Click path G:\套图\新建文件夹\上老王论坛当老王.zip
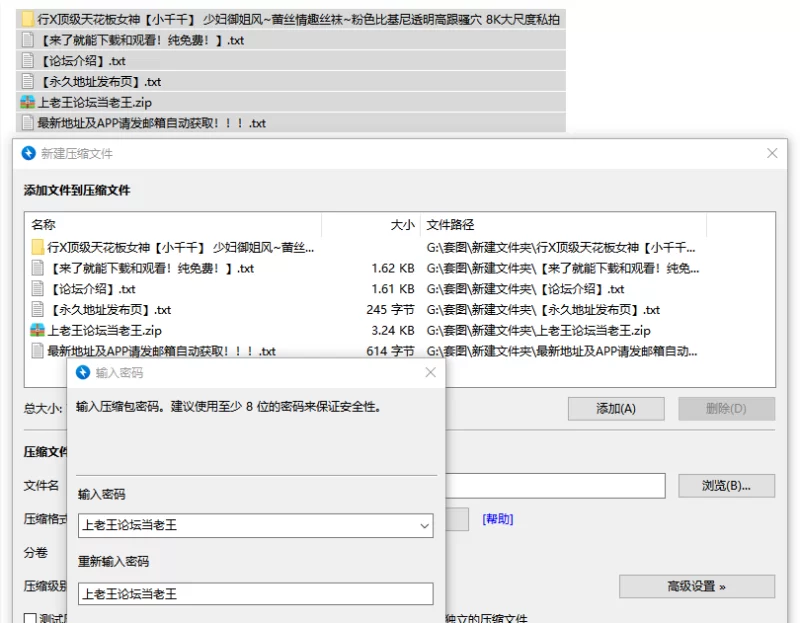Screen dimensions: 800x623 coord(538,331)
